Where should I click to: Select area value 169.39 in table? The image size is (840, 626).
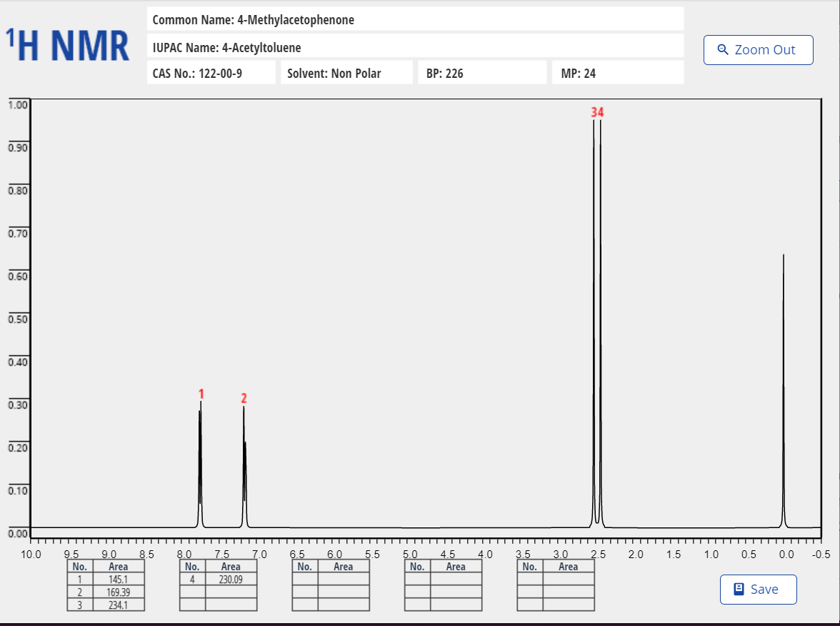(x=119, y=592)
